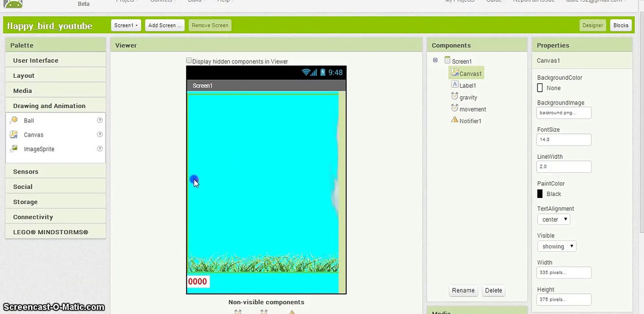This screenshot has height=314, width=644.
Task: Expand the Social palette section
Action: 55,187
